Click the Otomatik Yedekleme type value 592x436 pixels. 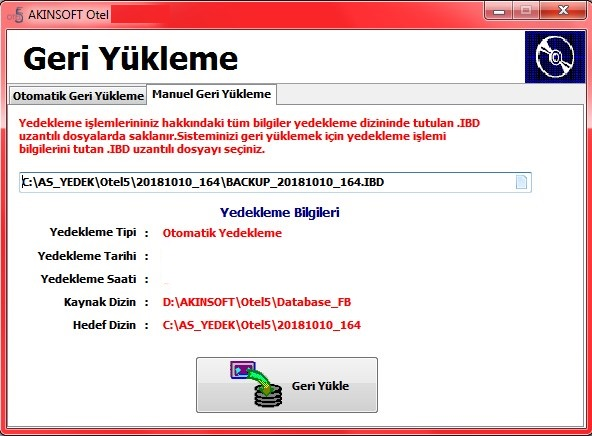(222, 233)
